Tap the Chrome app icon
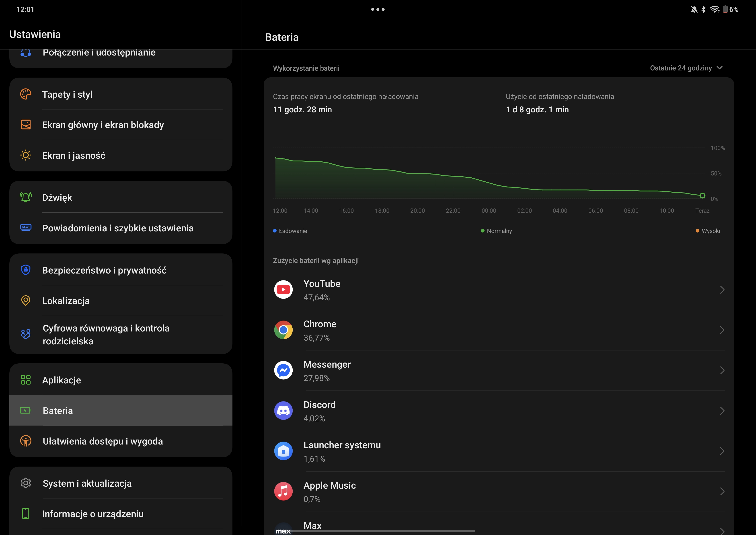This screenshot has height=535, width=756. [x=283, y=330]
